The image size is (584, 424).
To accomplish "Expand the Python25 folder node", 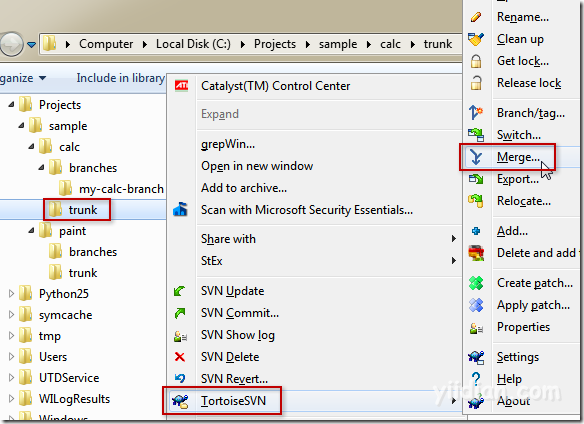I will point(11,294).
